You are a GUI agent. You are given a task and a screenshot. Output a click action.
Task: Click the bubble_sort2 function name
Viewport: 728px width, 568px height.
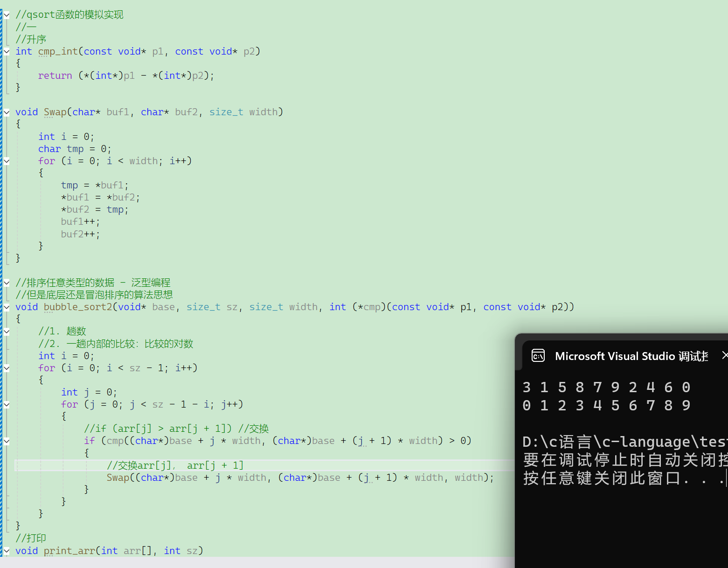click(x=78, y=307)
